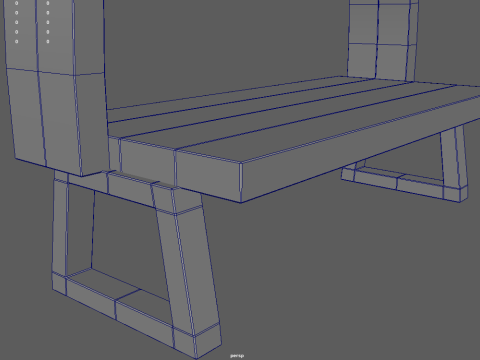Viewport: 480px width, 360px height.
Task: Click the persp camera label
Action: 237,356
